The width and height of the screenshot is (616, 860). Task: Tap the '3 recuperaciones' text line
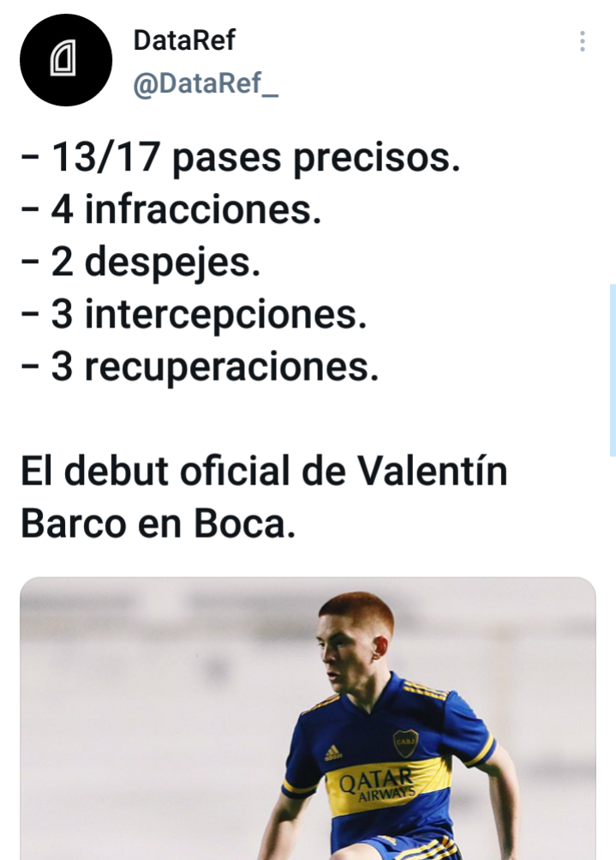coord(200,366)
